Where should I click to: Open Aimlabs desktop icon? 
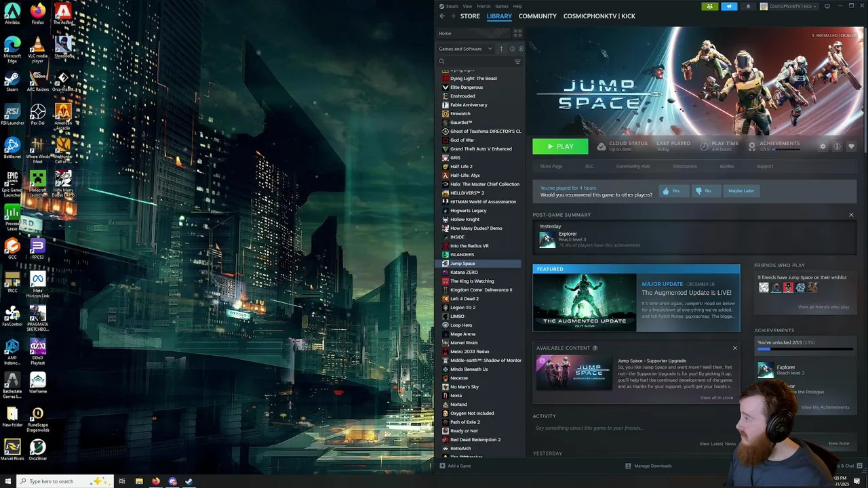pos(12,14)
